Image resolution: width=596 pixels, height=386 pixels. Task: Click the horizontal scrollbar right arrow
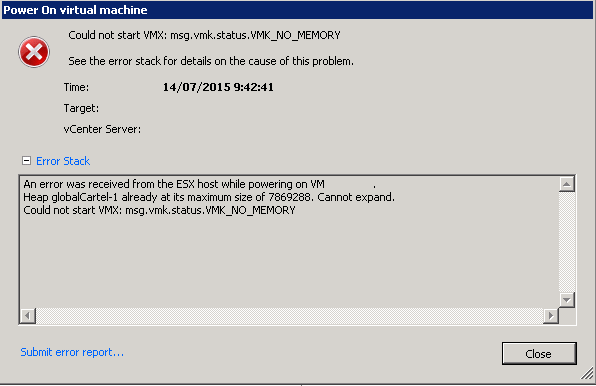551,316
